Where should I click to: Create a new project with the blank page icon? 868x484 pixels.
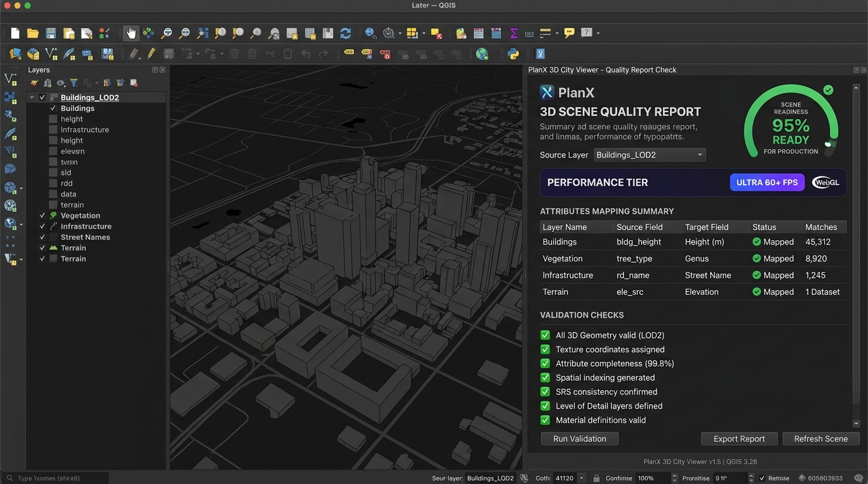click(15, 33)
